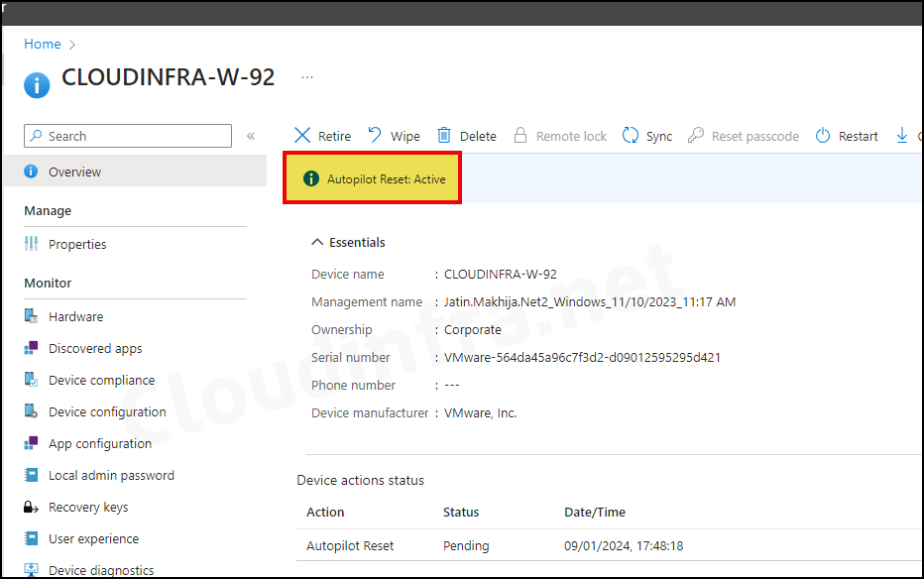Viewport: 924px width, 579px height.
Task: Open App configuration section
Action: pos(103,443)
